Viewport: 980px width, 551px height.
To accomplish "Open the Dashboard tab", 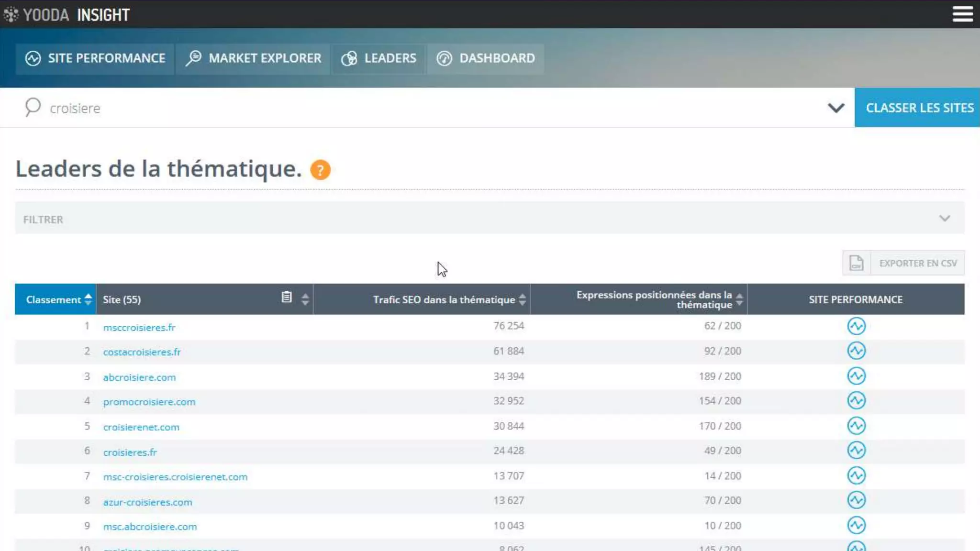I will coord(486,58).
